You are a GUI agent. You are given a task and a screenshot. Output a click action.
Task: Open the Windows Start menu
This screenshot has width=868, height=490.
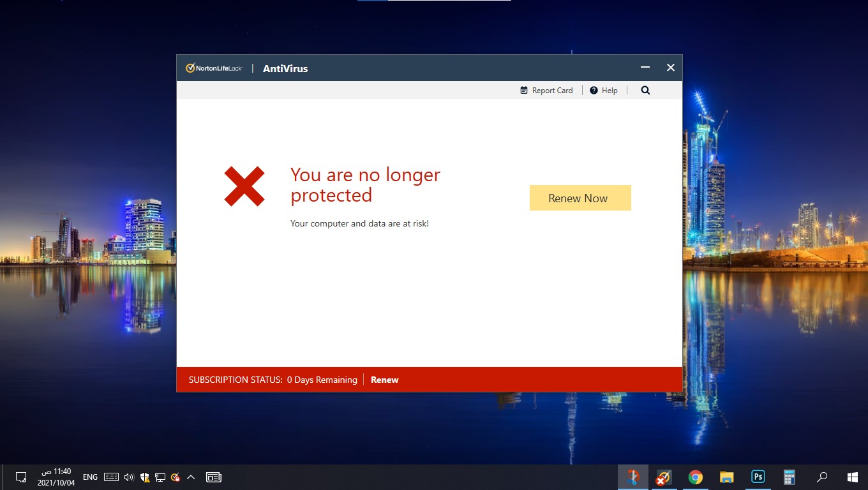click(x=853, y=477)
